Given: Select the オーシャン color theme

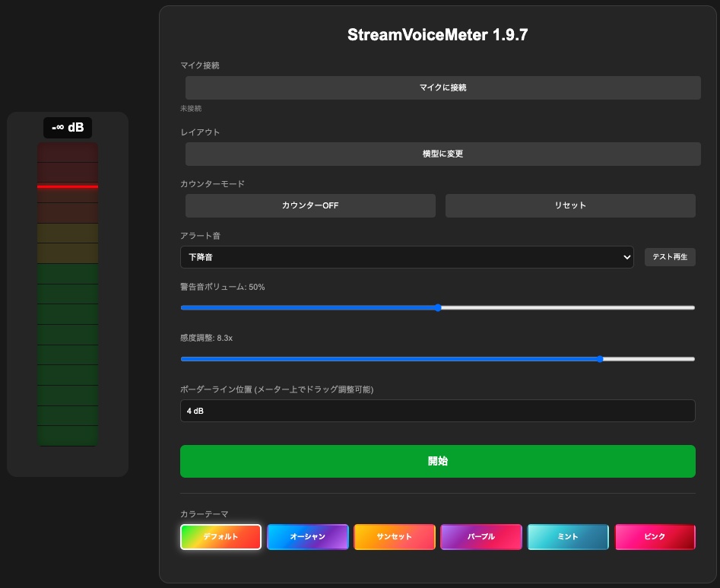Looking at the screenshot, I should point(307,536).
